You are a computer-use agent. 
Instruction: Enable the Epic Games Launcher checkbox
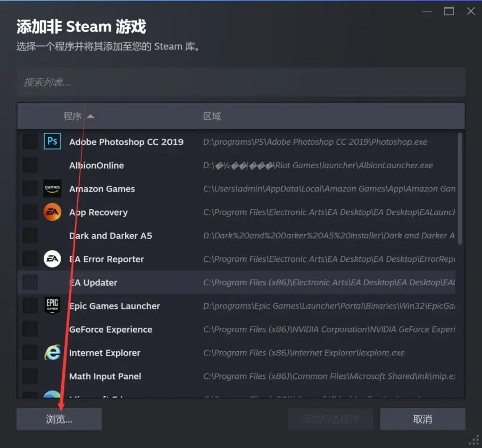(30, 306)
